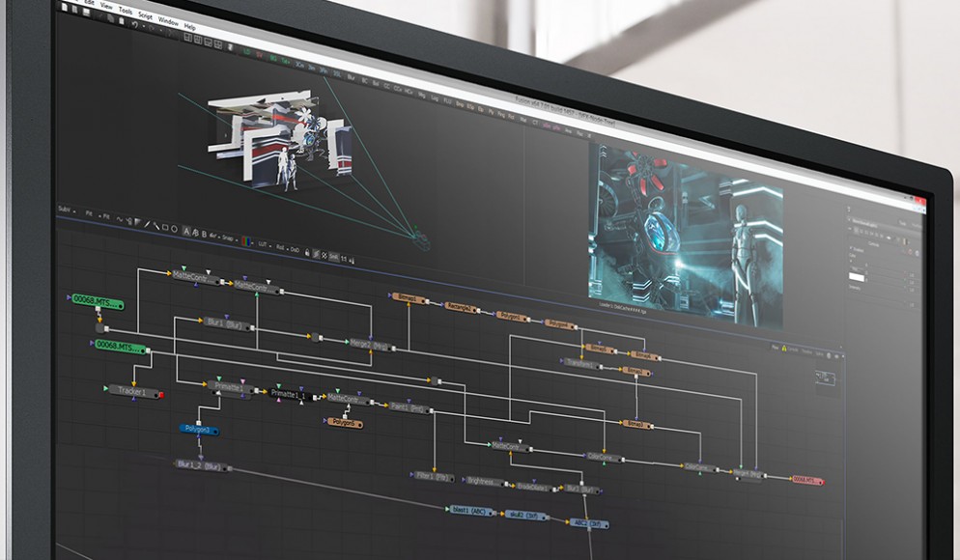960x560 pixels.
Task: Toggle the viewer lock padlock icon
Action: tap(307, 252)
